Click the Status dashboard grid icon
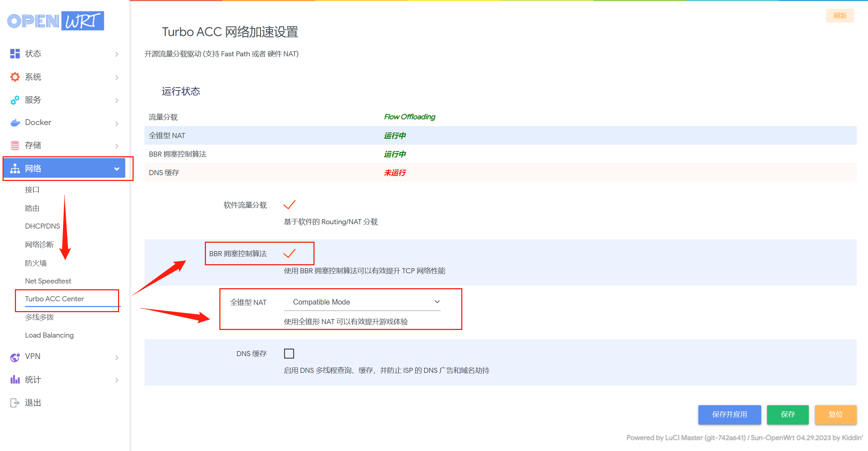This screenshot has width=868, height=451. pyautogui.click(x=15, y=54)
